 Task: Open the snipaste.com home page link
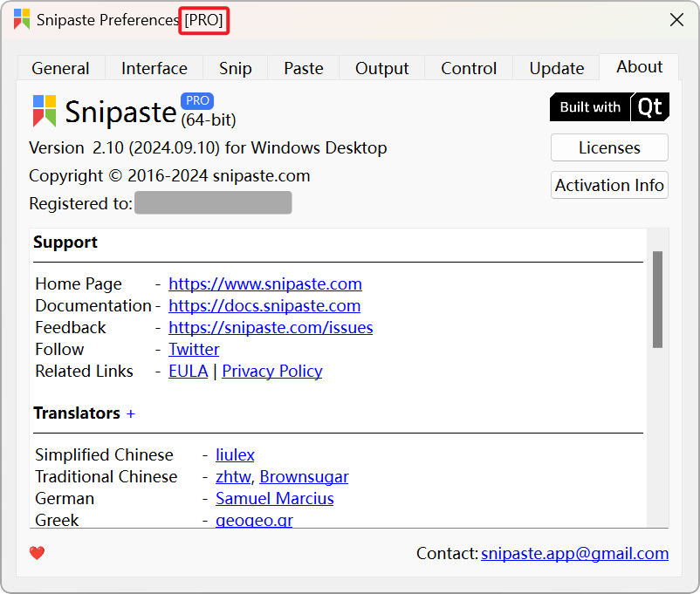pos(265,283)
